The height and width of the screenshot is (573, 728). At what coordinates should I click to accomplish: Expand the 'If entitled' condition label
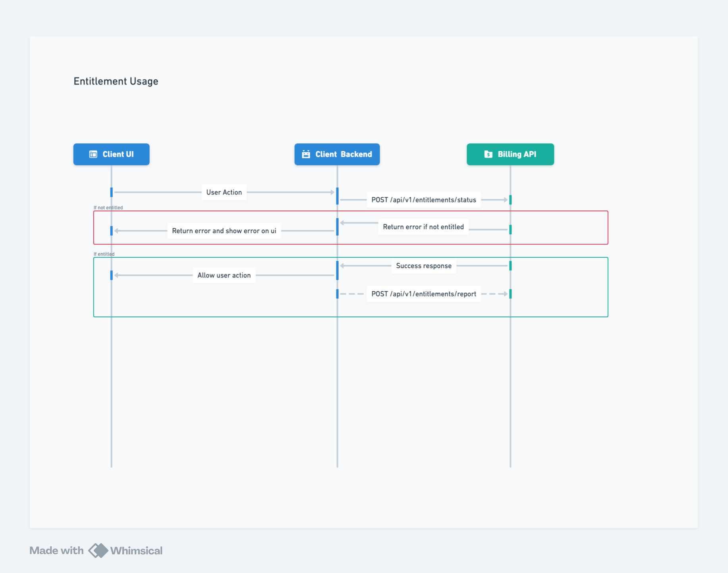pos(104,254)
